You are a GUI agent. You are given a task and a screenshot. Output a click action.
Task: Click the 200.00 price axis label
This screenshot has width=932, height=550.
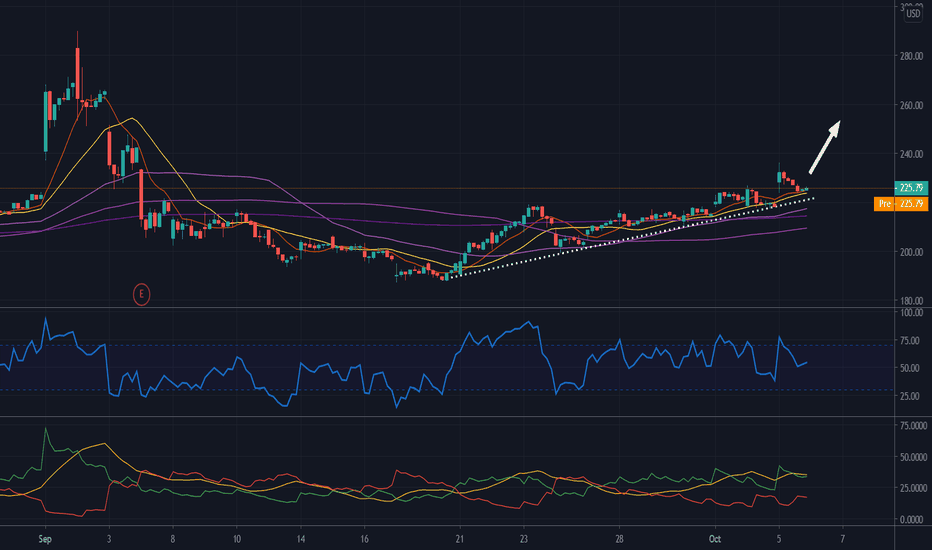[911, 252]
